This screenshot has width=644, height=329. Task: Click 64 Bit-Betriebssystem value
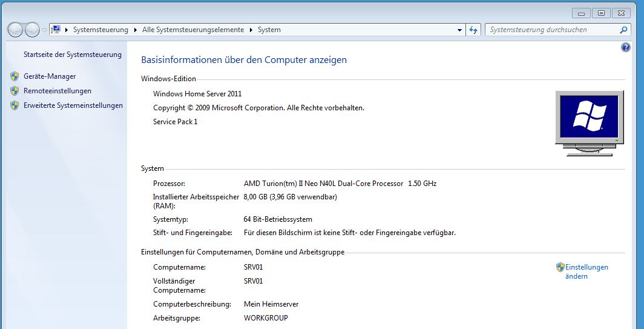[x=278, y=219]
